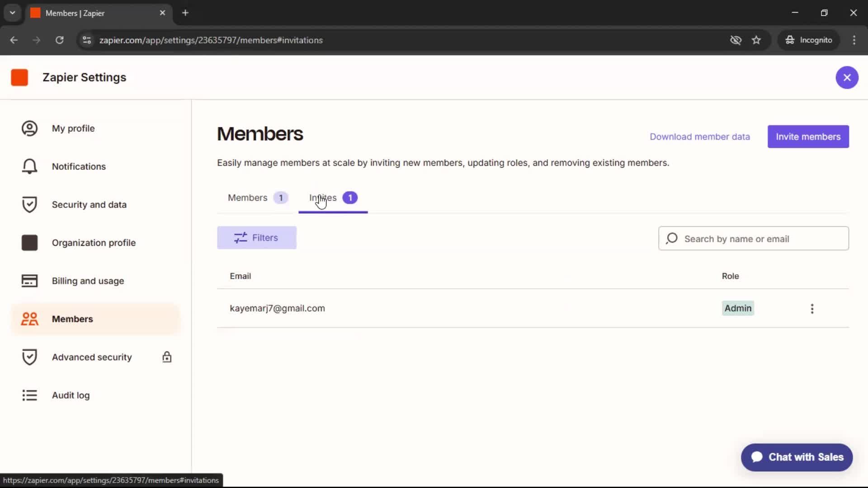This screenshot has height=488, width=868.
Task: Select Members in the sidebar
Action: coord(95,319)
